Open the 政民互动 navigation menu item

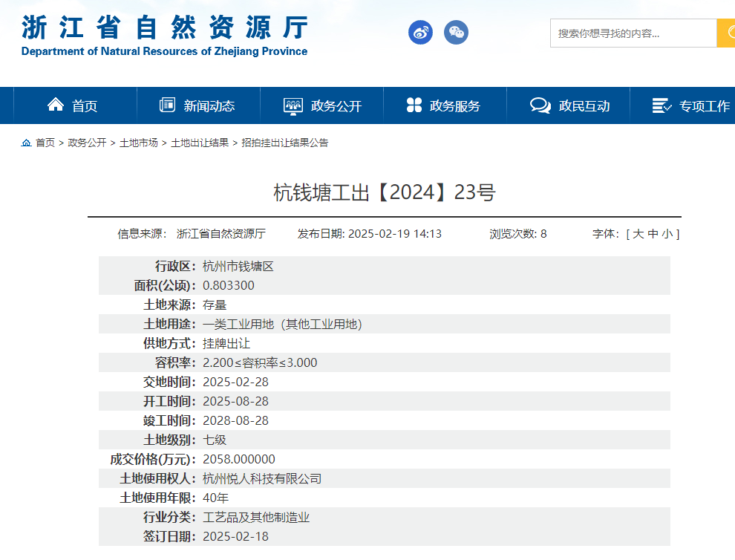point(569,105)
